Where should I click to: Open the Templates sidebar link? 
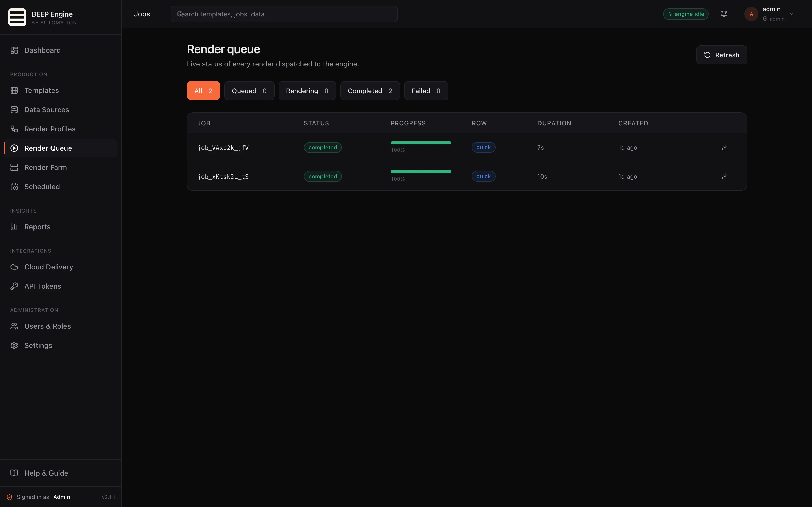coord(61,91)
